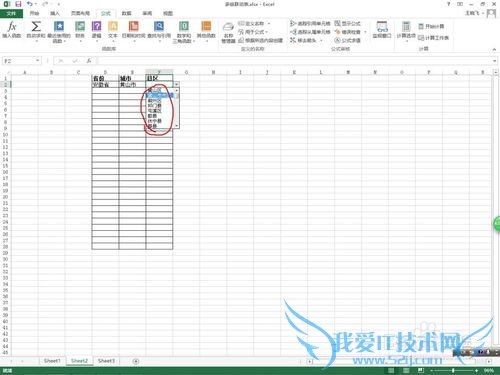Switch to the Data (数据) tab
The height and width of the screenshot is (375, 500).
pos(126,13)
